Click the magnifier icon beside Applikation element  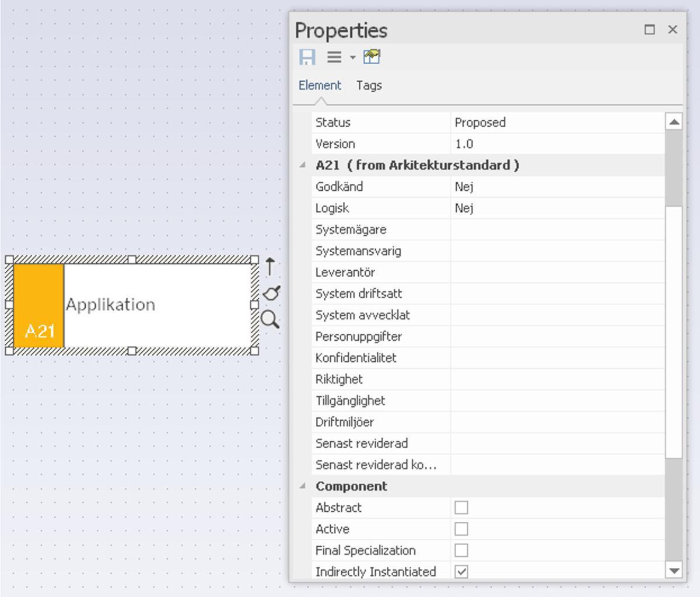[x=269, y=319]
